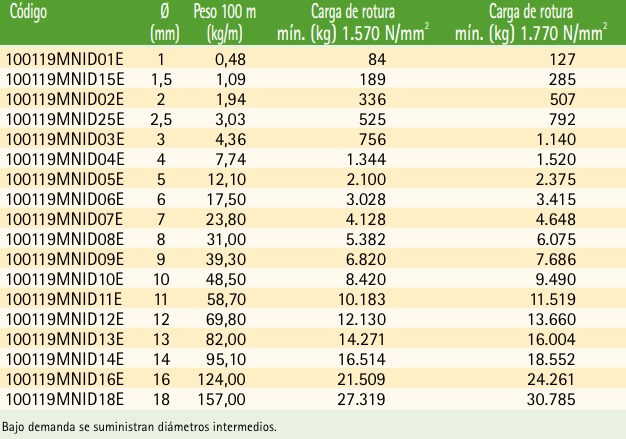The width and height of the screenshot is (626, 439).
Task: Select product code 100119MNID18E
Action: [65, 399]
